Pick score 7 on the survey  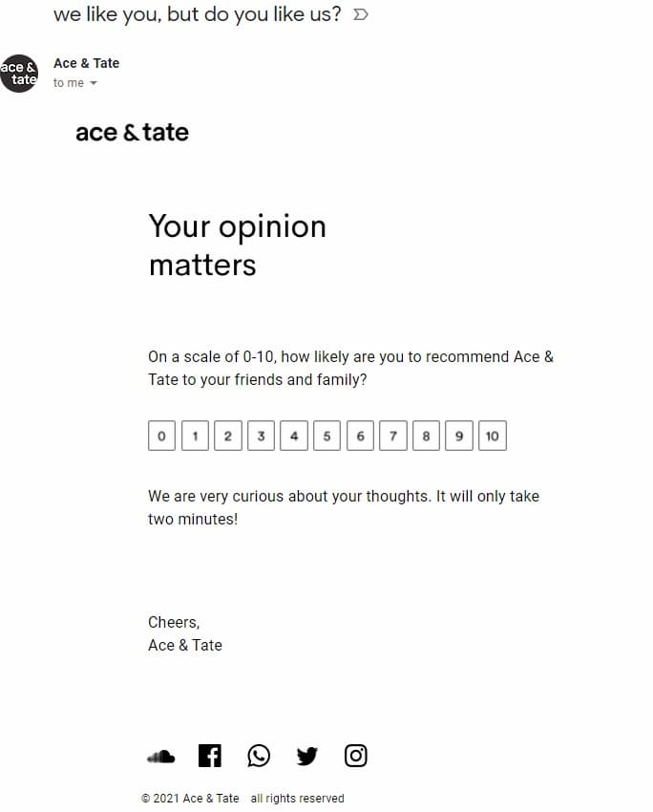click(x=392, y=436)
